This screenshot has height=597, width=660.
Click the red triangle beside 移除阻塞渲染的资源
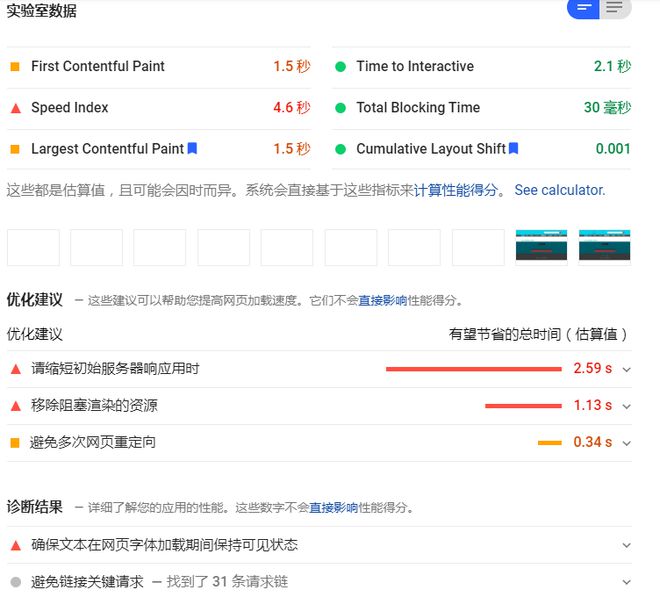click(16, 406)
